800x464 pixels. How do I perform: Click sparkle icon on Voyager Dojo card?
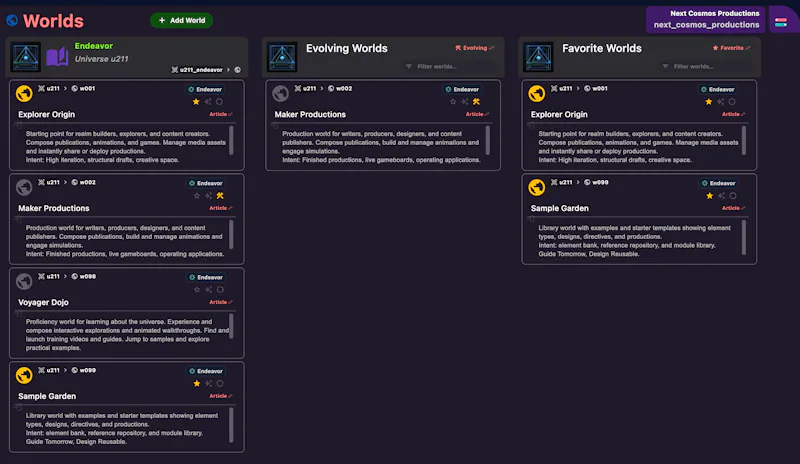(x=208, y=289)
